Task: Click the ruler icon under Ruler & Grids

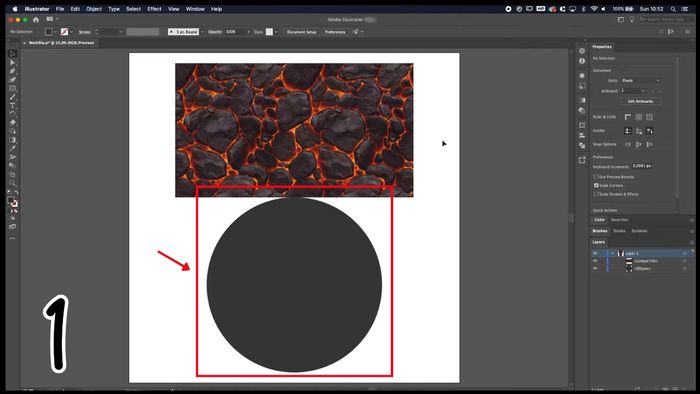Action: [x=628, y=117]
